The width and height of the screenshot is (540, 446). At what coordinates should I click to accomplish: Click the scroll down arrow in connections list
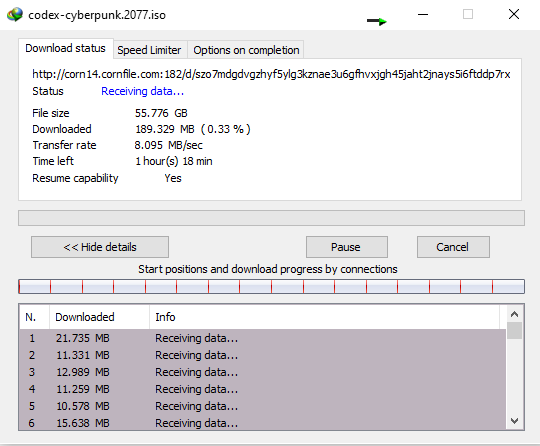tap(515, 421)
